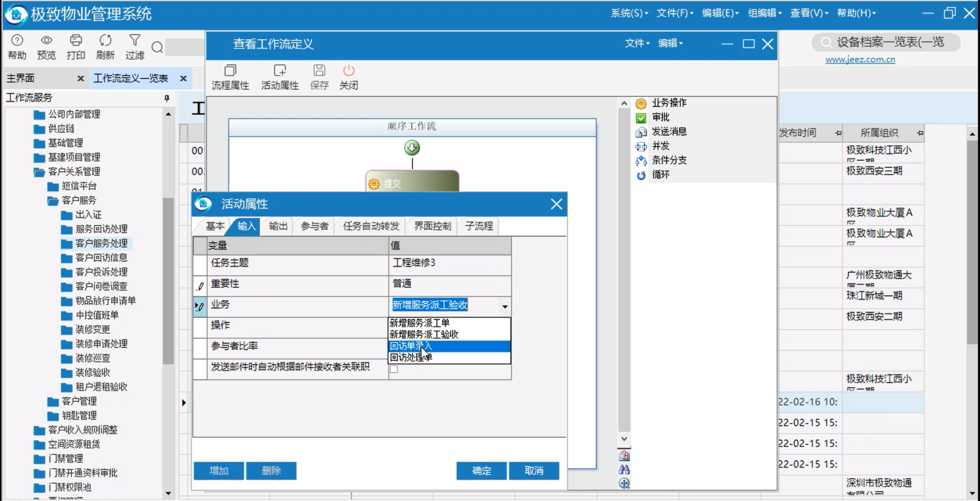Select 并发 activity type

click(x=653, y=146)
